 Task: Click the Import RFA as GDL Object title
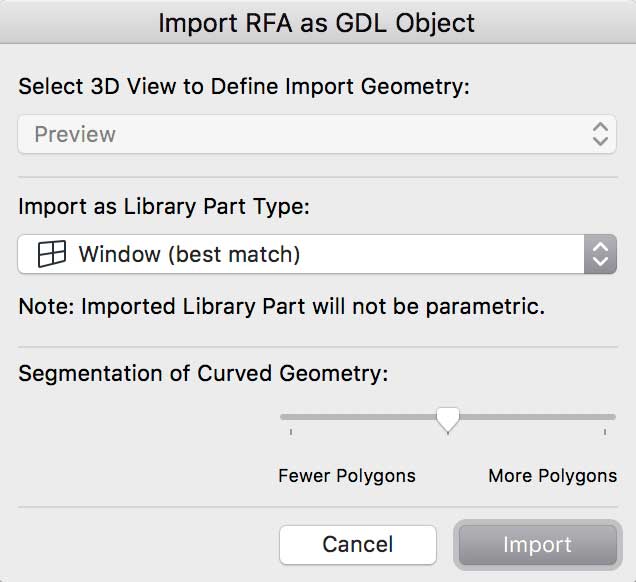click(x=317, y=23)
